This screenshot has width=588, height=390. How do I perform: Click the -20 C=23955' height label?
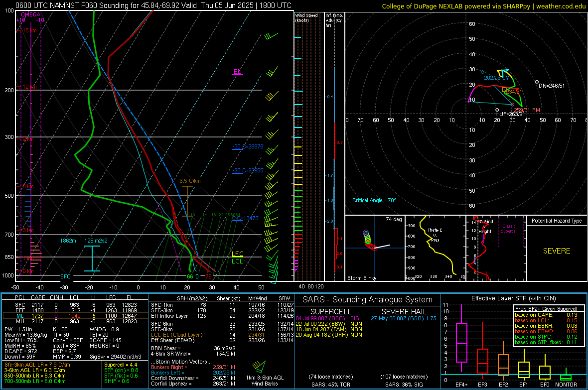coord(248,170)
